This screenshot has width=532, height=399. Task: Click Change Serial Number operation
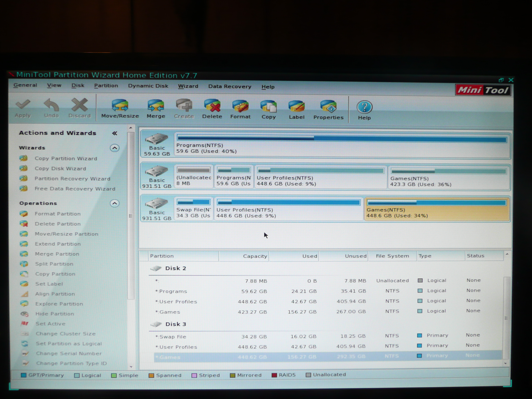tap(69, 354)
